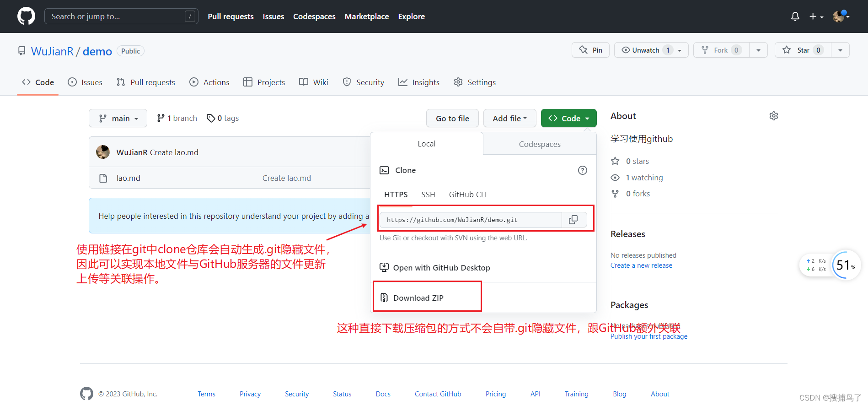Click Create a new release
This screenshot has height=406, width=868.
click(641, 265)
